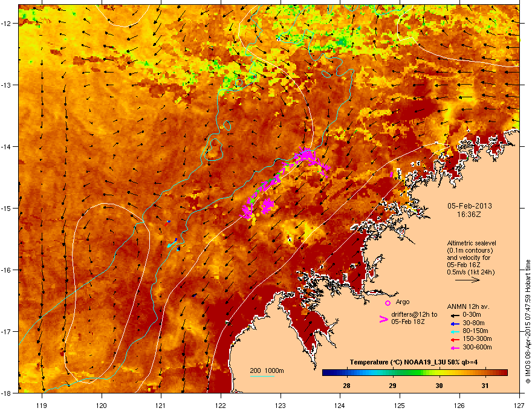Click the dark red end of temperature colorbar

[502, 373]
